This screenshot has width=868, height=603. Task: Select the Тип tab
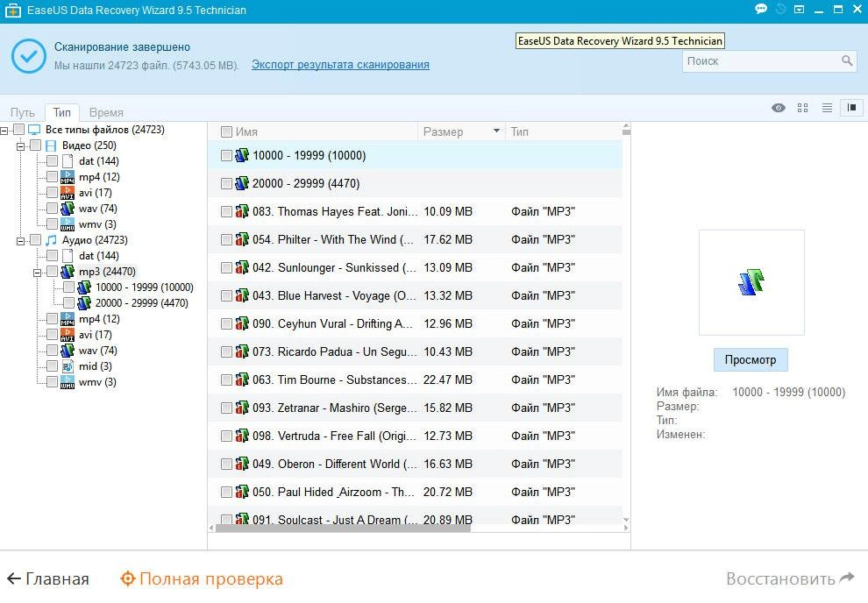point(62,112)
